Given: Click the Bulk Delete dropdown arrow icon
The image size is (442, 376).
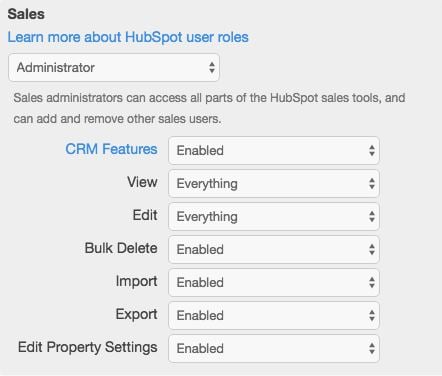Looking at the screenshot, I should point(372,249).
